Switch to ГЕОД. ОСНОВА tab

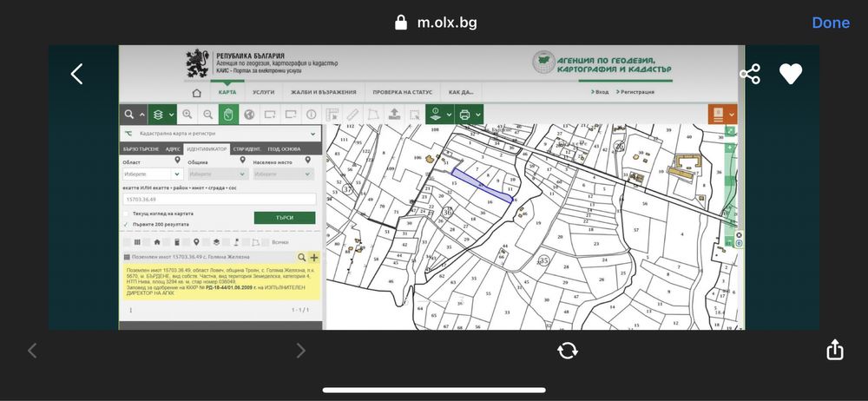point(285,149)
